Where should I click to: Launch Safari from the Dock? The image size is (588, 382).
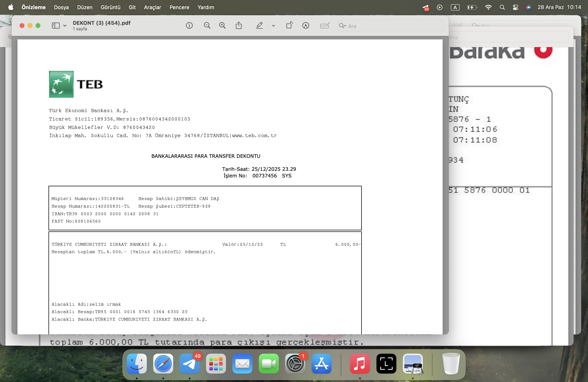point(163,363)
